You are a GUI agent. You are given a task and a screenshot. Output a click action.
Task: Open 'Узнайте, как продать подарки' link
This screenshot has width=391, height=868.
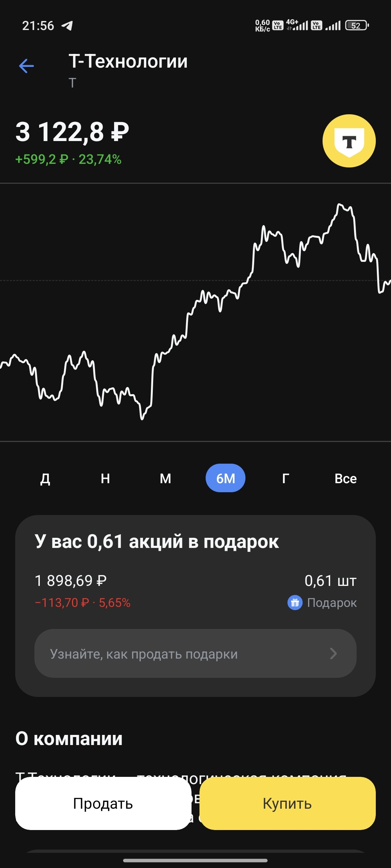pyautogui.click(x=144, y=654)
